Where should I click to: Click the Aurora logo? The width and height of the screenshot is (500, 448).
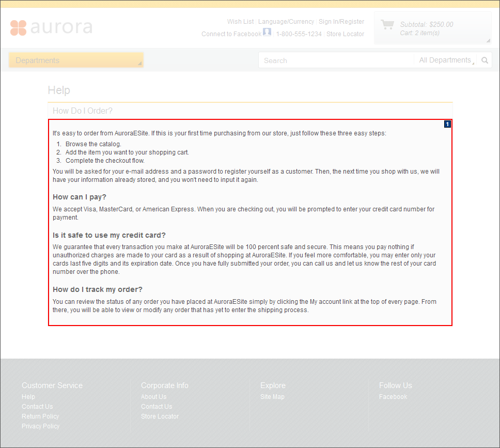point(51,27)
